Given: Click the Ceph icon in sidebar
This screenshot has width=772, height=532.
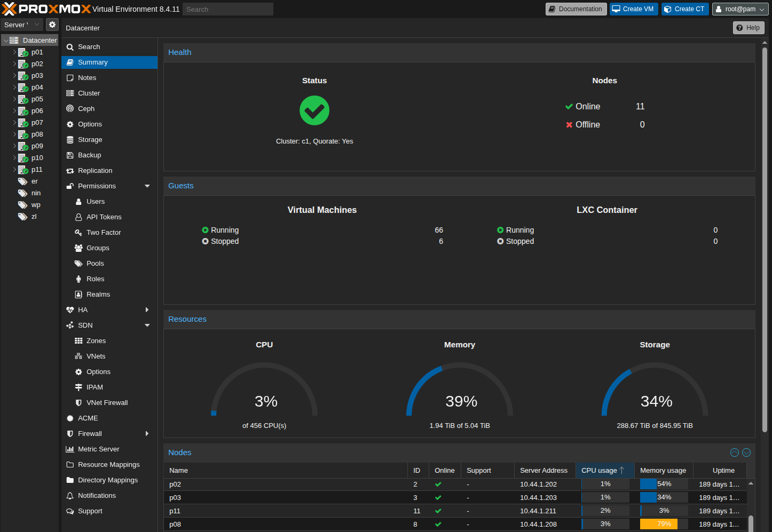Looking at the screenshot, I should (70, 109).
